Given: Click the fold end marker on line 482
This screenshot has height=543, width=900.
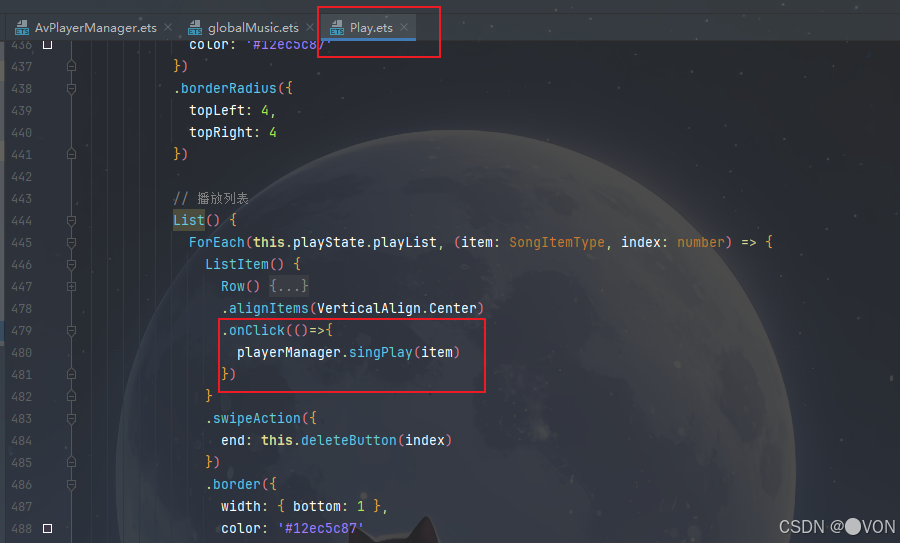Looking at the screenshot, I should click(71, 397).
